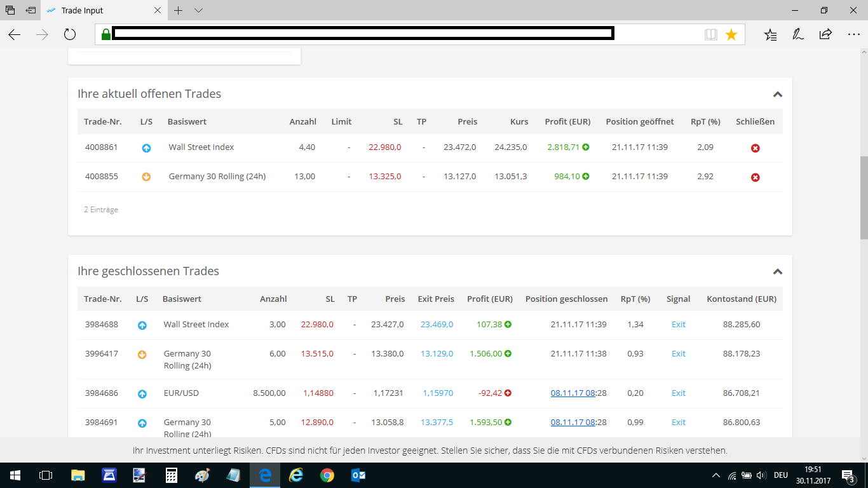
Task: Click Exit signal link for EUR/USD trade
Action: pos(678,393)
